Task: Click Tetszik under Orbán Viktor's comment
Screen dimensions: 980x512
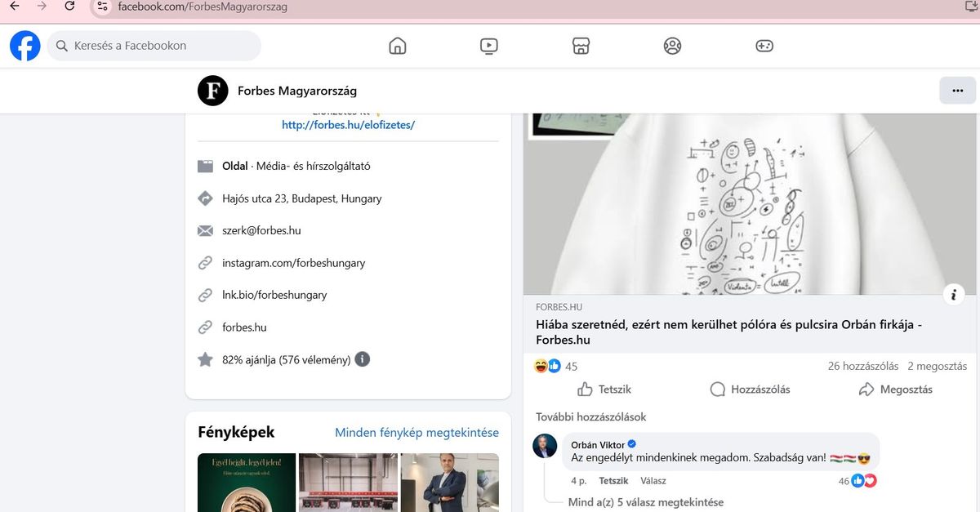Action: [x=613, y=481]
